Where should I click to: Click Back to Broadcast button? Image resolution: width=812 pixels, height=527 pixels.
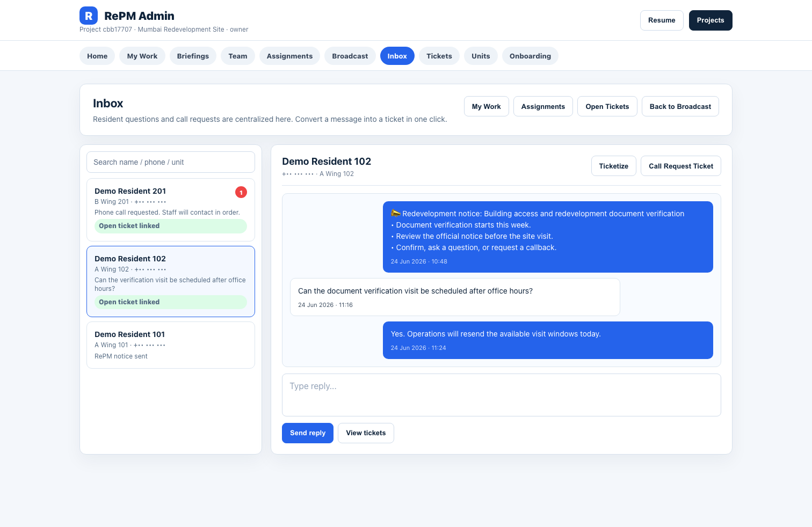(680, 106)
